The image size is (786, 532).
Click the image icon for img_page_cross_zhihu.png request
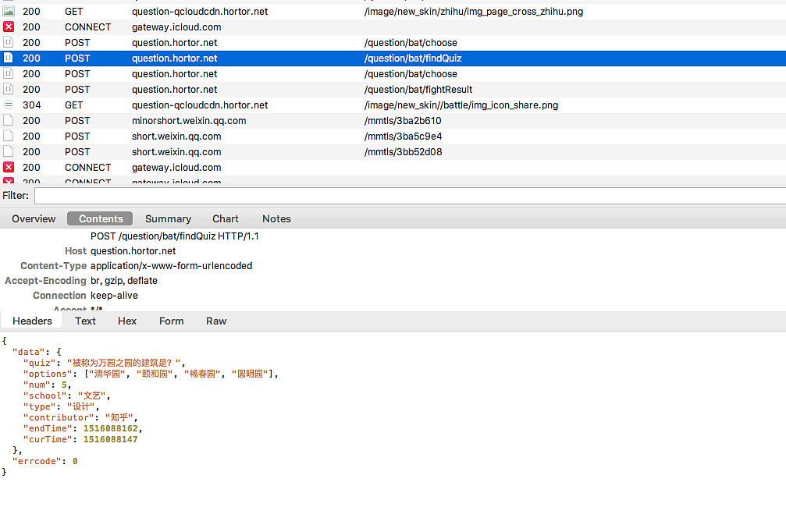tap(9, 12)
